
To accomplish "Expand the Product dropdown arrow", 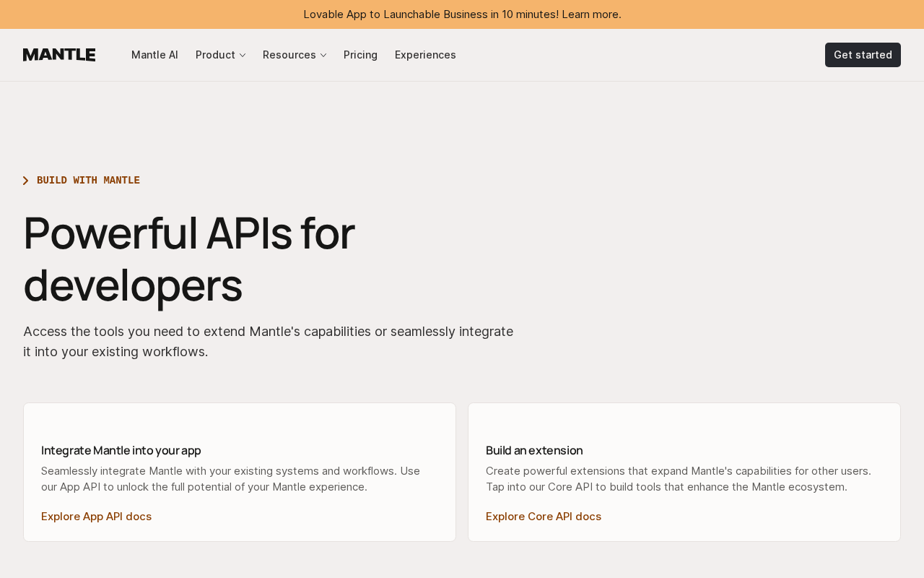I will coord(243,56).
